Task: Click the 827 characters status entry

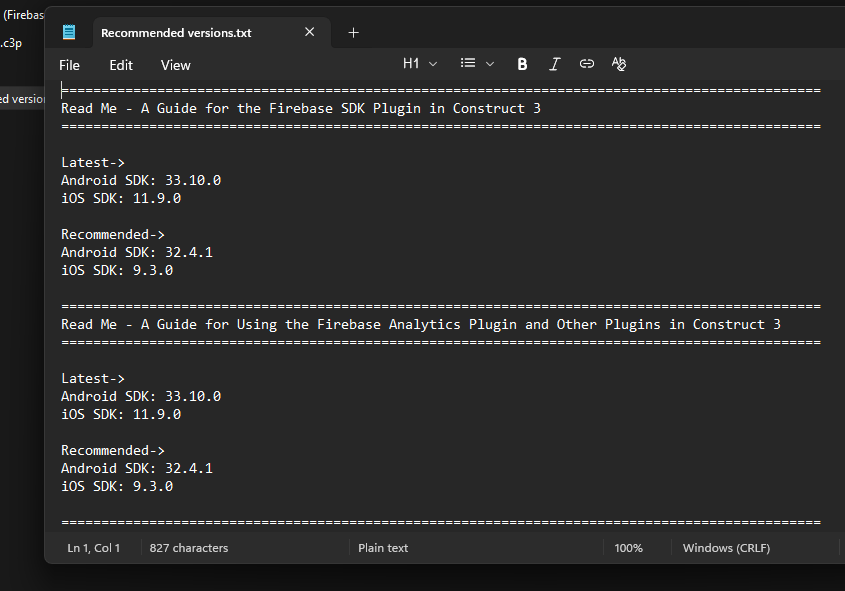Action: point(189,548)
